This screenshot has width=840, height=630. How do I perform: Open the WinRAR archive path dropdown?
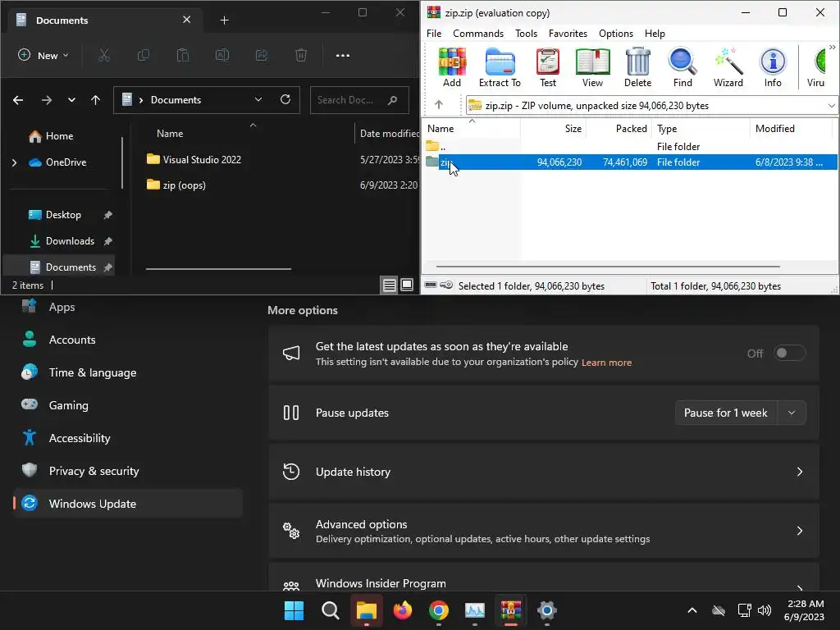(x=832, y=106)
